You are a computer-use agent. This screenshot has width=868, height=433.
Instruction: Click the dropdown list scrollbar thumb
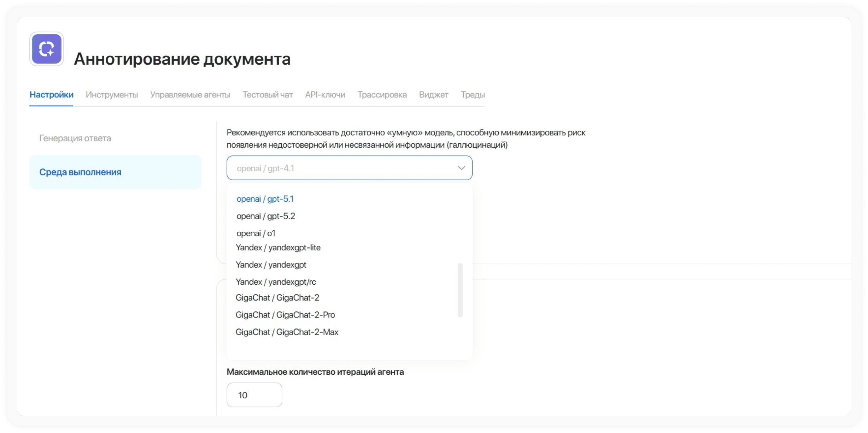(x=460, y=290)
